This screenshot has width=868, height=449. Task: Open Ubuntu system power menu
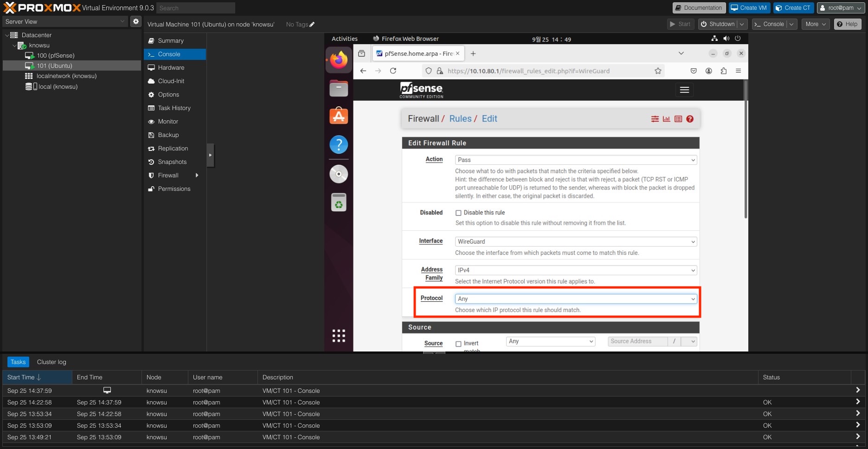pos(738,39)
